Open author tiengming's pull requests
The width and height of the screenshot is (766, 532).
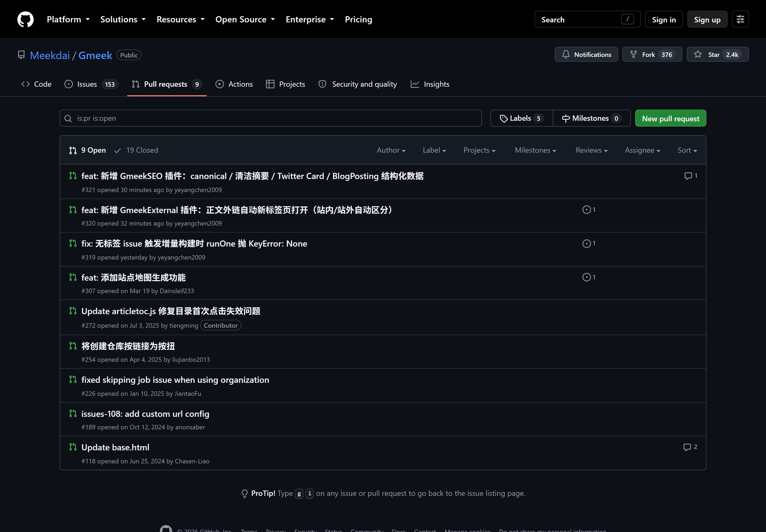coord(184,325)
